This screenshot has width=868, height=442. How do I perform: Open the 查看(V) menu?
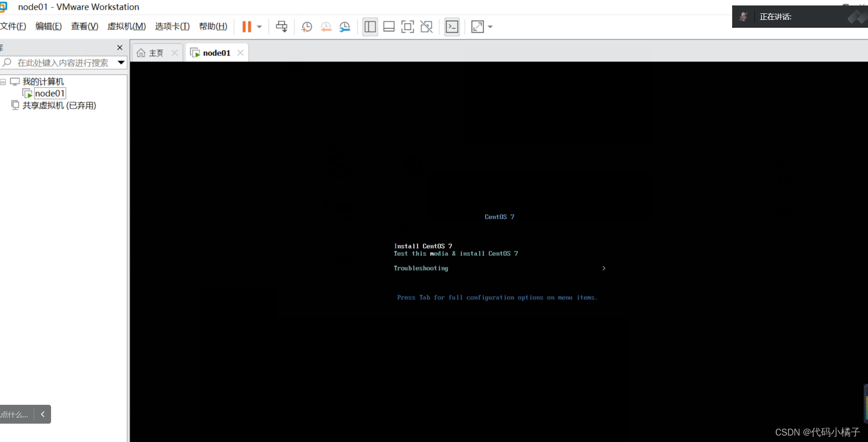[x=85, y=26]
